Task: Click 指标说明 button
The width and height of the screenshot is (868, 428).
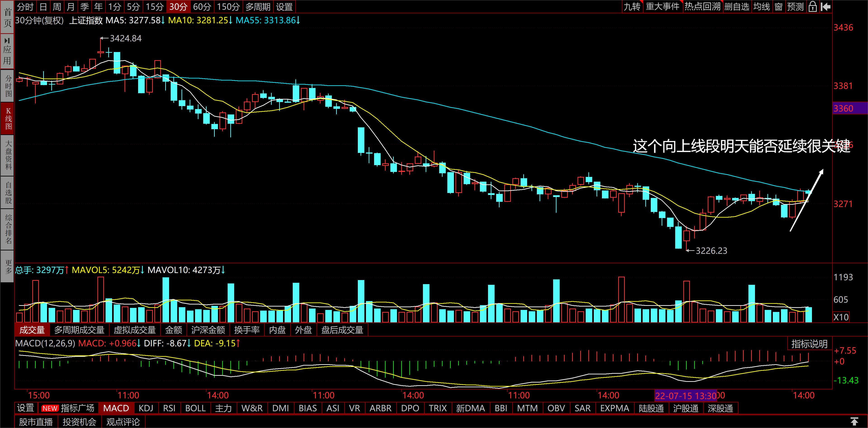Action: 809,344
